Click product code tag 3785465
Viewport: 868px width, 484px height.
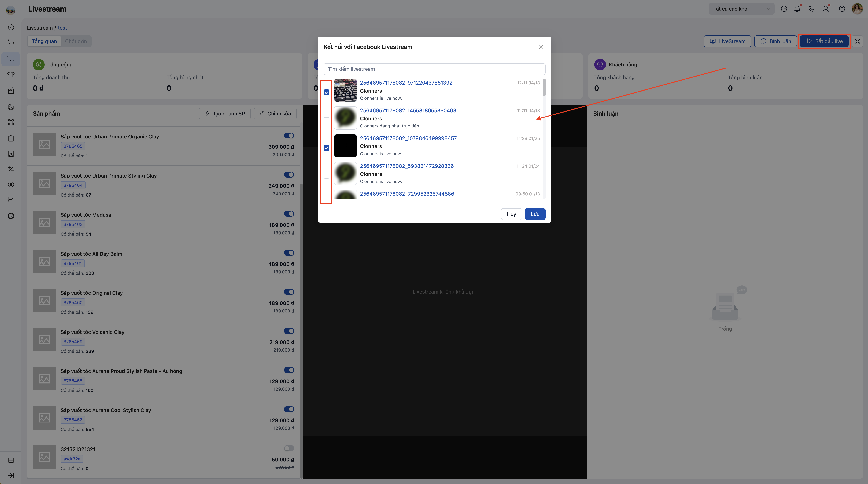pyautogui.click(x=73, y=146)
